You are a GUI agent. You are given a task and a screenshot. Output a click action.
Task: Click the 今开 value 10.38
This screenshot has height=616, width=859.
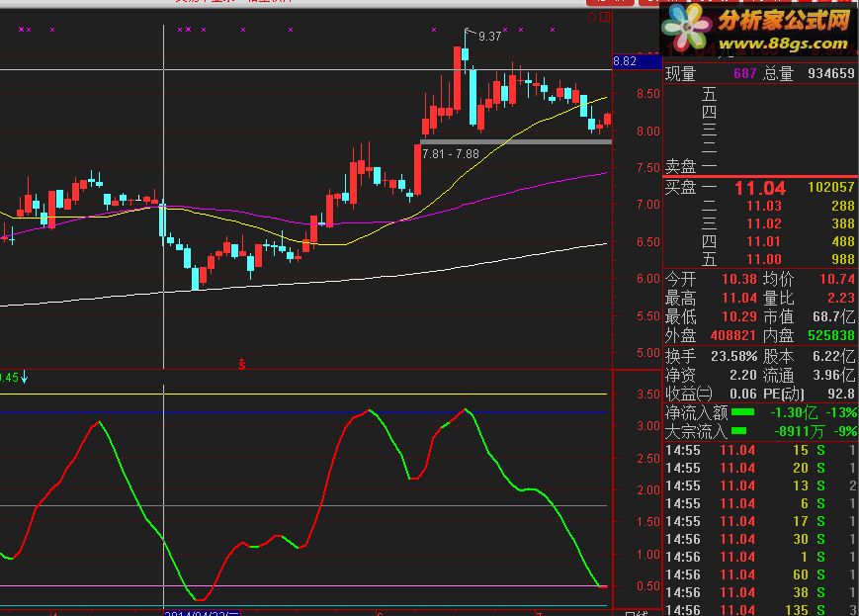pyautogui.click(x=739, y=279)
